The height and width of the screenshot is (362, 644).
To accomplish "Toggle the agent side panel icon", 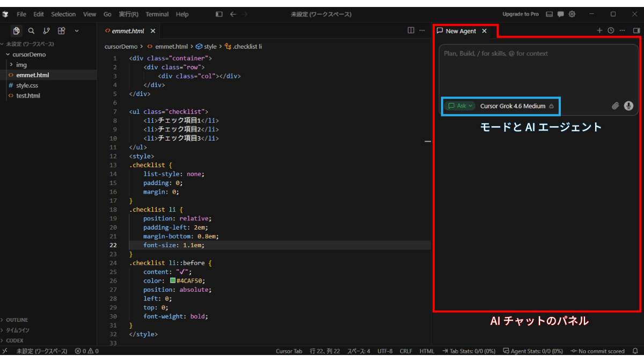I will click(x=636, y=31).
